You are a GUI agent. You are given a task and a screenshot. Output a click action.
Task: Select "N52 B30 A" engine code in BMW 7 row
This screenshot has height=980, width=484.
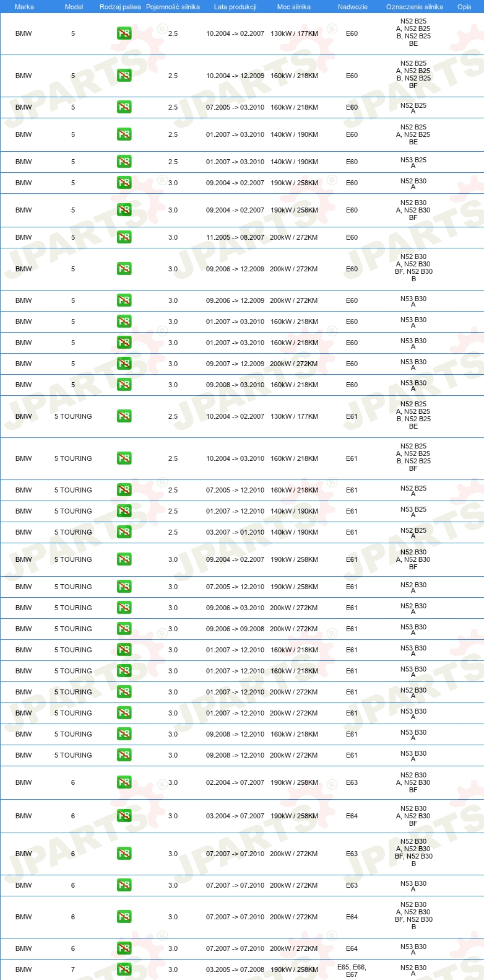point(413,970)
